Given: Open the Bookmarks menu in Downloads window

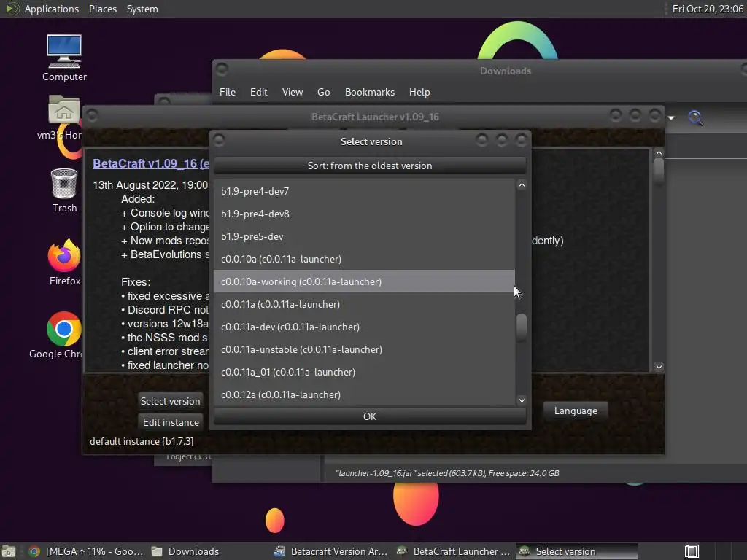Looking at the screenshot, I should point(370,92).
